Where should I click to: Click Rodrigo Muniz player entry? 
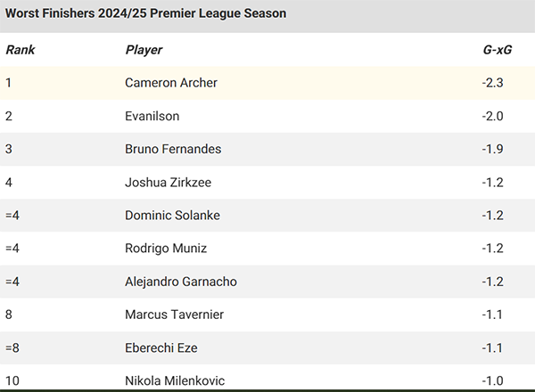click(x=166, y=249)
